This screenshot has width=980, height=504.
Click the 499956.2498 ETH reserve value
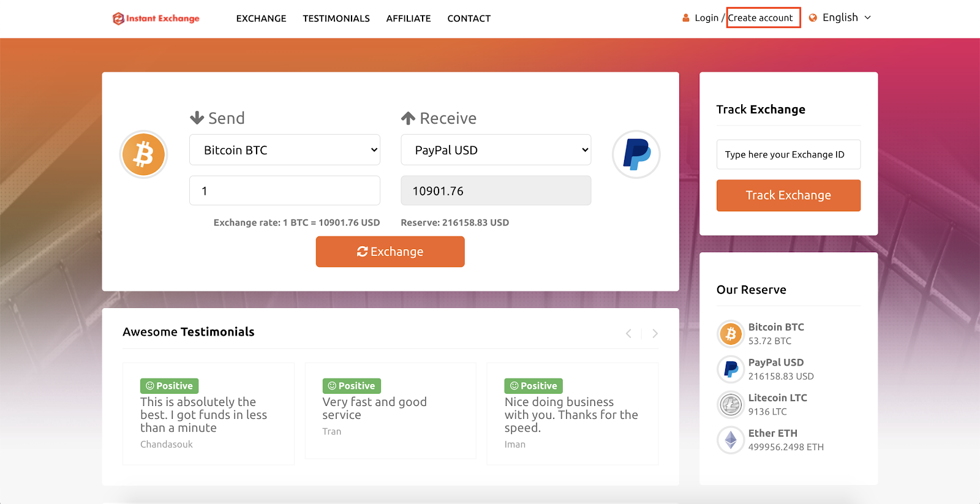click(786, 447)
